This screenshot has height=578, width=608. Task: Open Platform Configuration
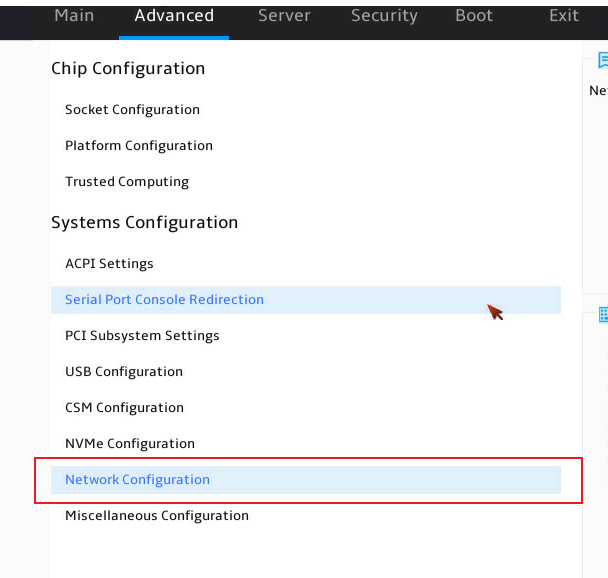coord(139,146)
